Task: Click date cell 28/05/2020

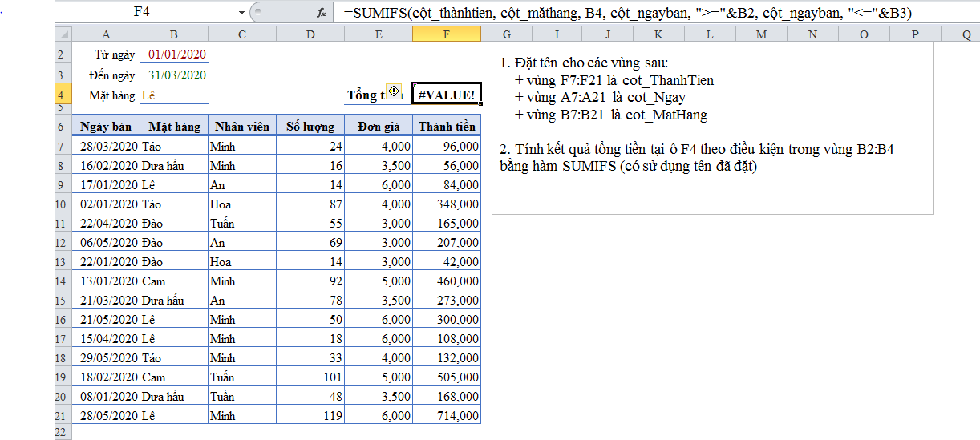Action: pyautogui.click(x=106, y=416)
